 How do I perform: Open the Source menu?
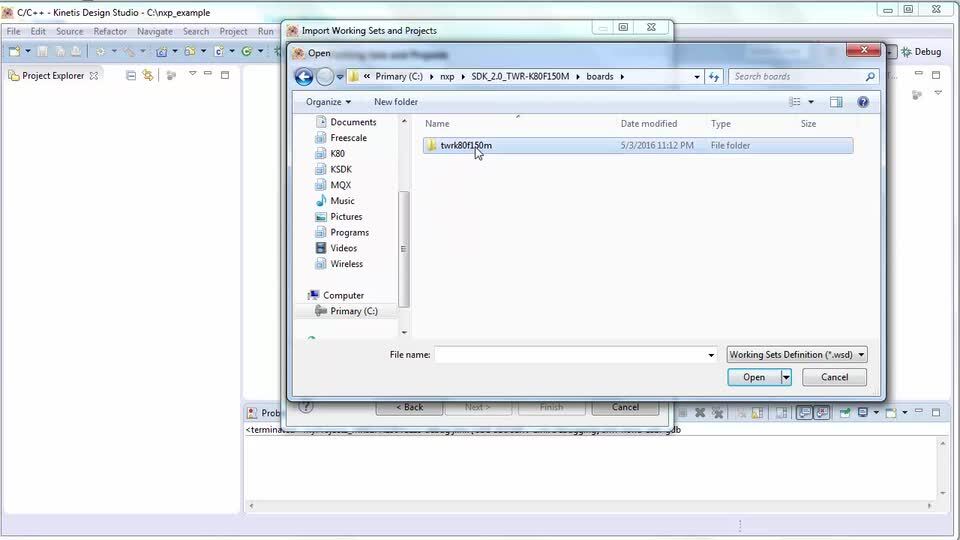(x=69, y=31)
